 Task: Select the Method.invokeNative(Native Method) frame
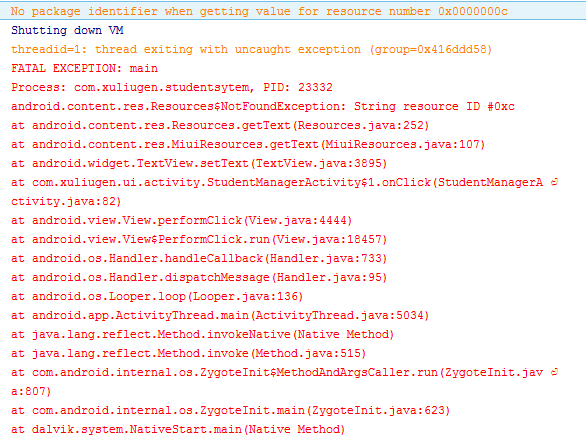tap(202, 334)
